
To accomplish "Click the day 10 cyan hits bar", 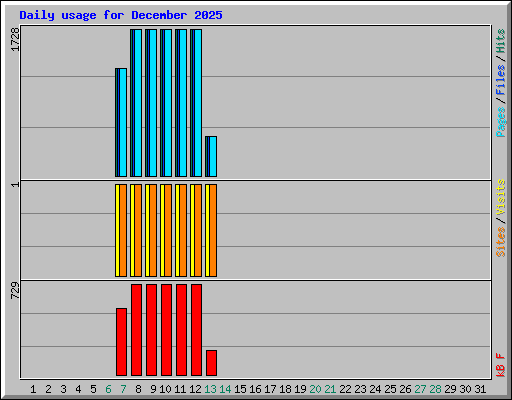I will pos(168,103).
